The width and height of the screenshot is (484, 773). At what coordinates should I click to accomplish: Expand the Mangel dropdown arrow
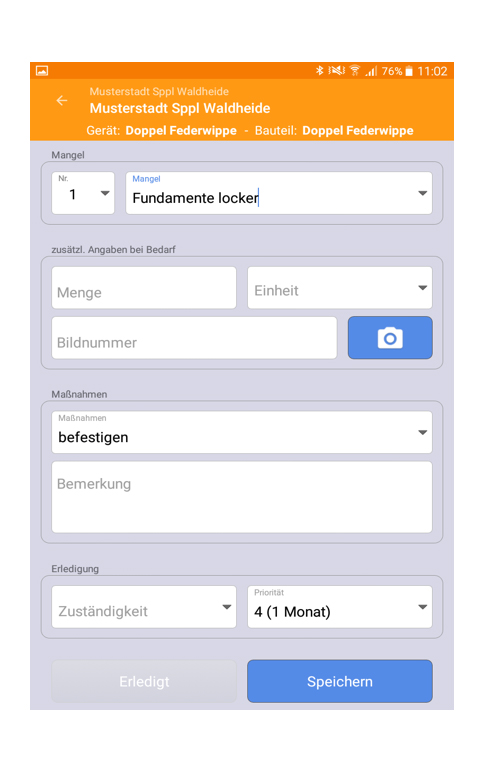pos(422,193)
